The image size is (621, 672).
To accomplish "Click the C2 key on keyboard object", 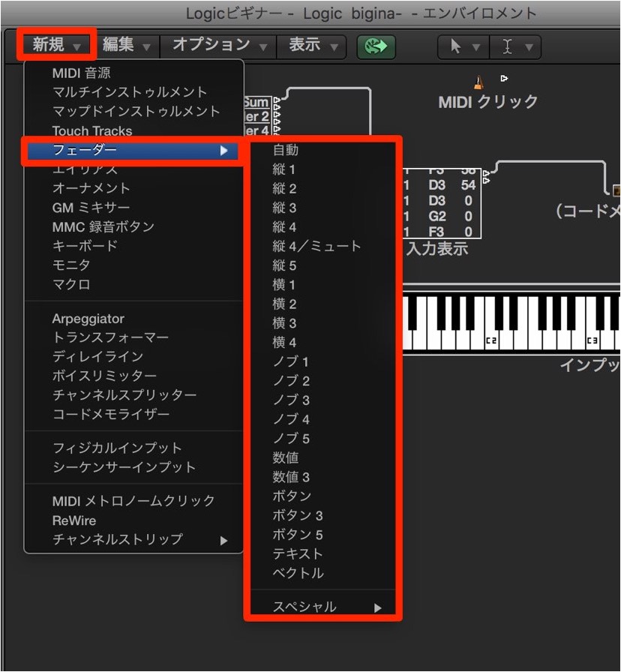I will point(491,340).
